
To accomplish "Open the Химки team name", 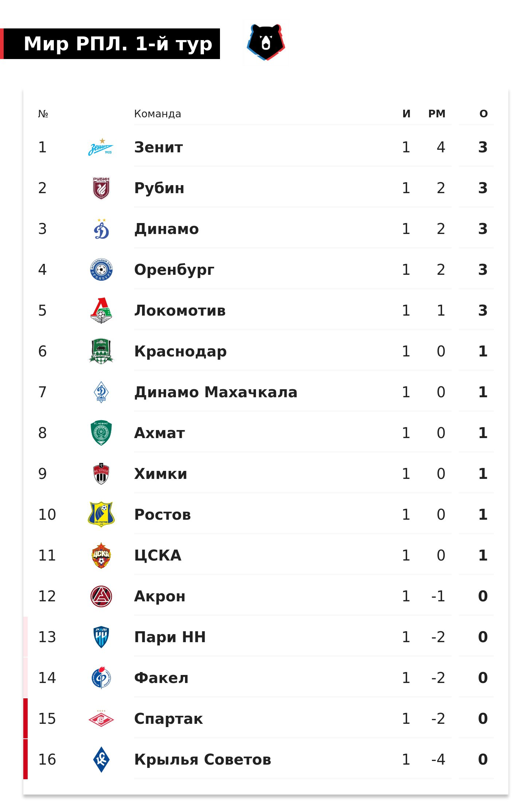I will tap(161, 474).
